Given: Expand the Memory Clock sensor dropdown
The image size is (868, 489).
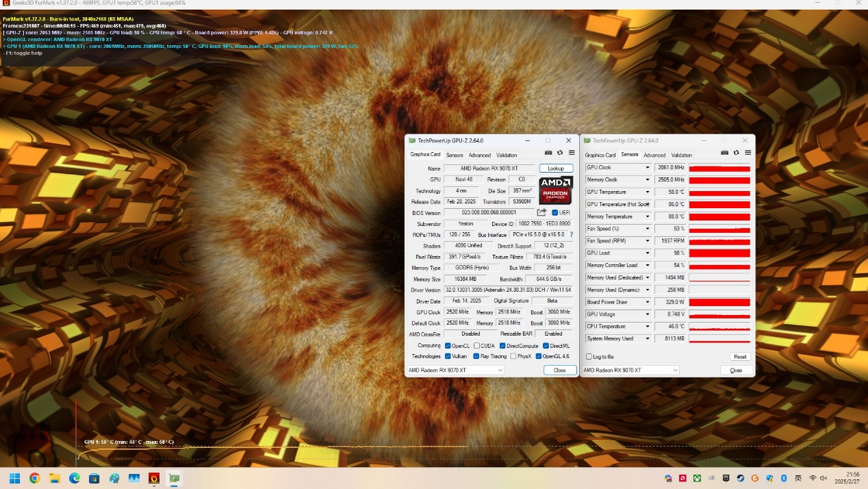Looking at the screenshot, I should click(x=648, y=179).
